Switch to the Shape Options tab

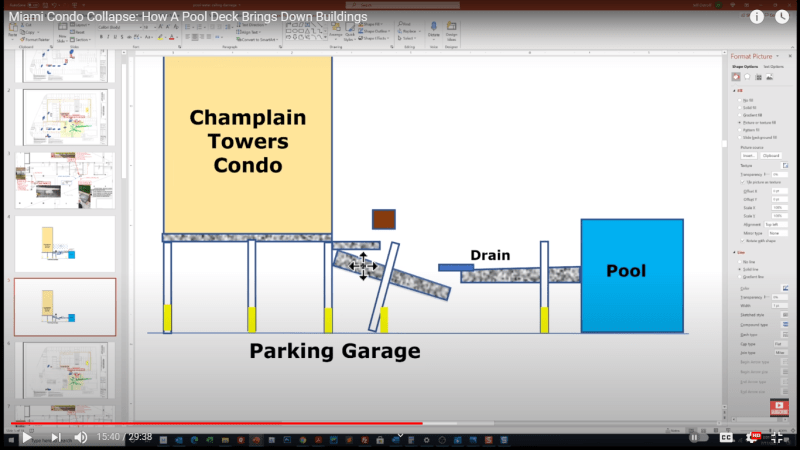pyautogui.click(x=745, y=67)
